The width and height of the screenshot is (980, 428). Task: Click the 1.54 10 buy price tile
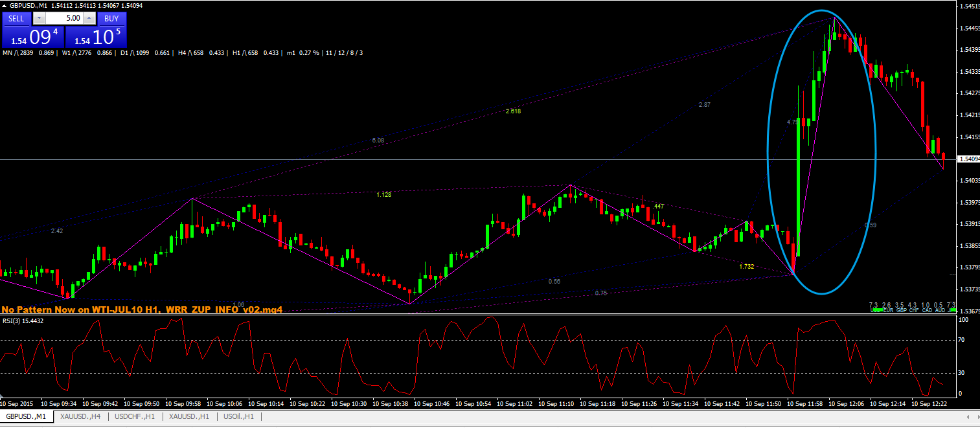click(96, 37)
